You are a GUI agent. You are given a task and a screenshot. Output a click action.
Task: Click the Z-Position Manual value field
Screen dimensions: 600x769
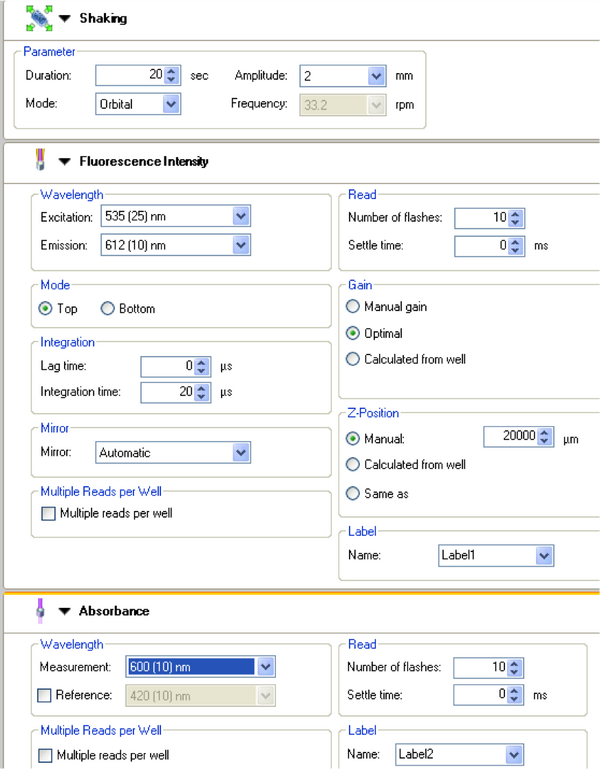coord(509,437)
